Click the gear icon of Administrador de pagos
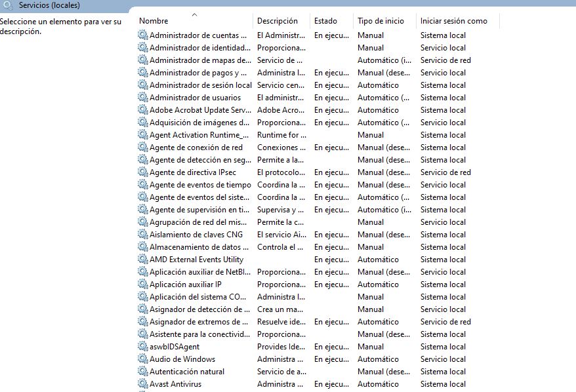The height and width of the screenshot is (392, 576). (142, 72)
